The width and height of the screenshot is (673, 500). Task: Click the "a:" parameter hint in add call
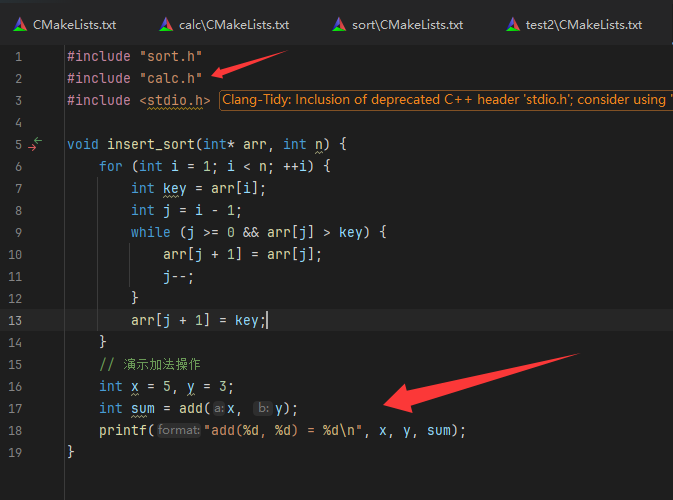(x=218, y=409)
